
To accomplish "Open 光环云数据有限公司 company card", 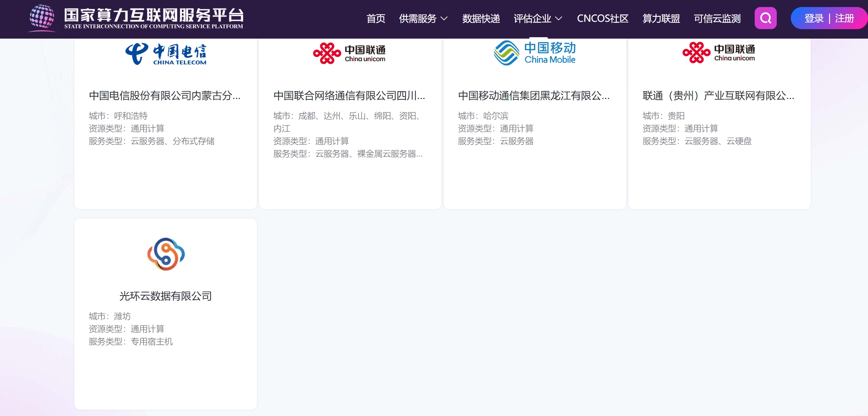I will [166, 296].
